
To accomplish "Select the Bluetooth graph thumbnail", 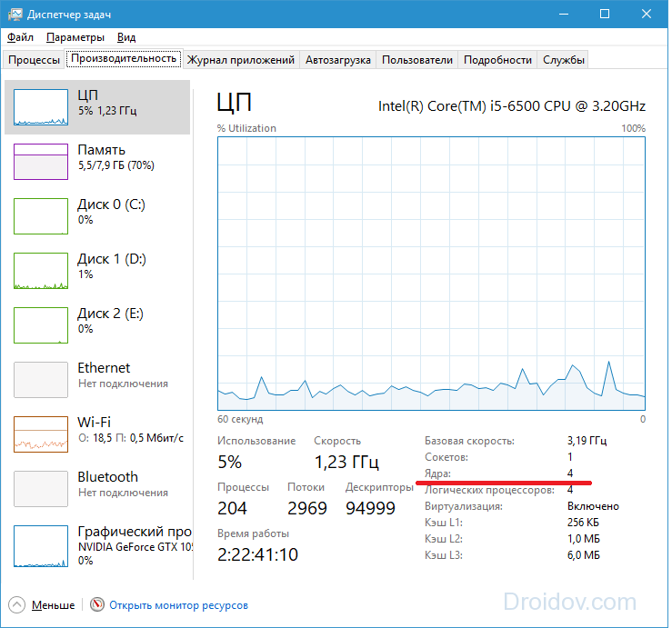I will tap(41, 488).
